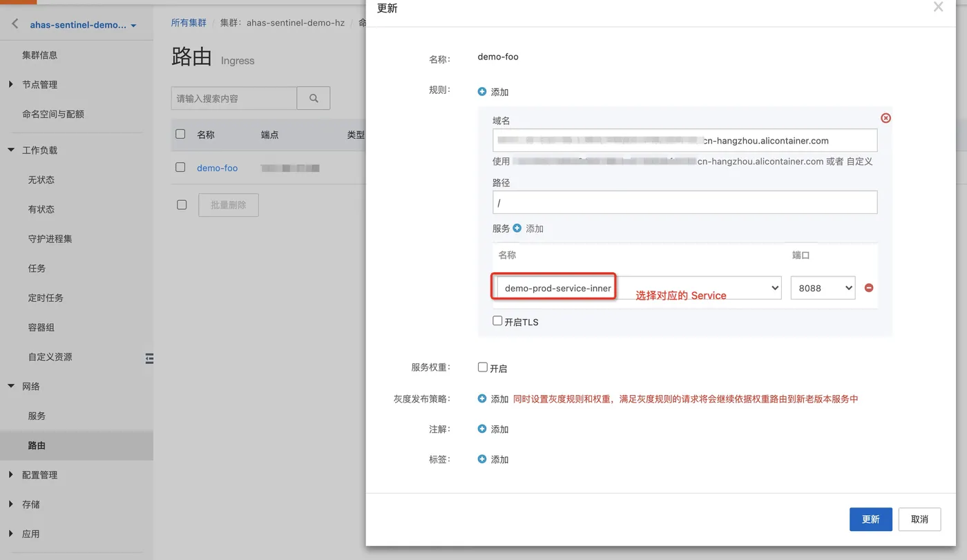Click the 端点 column header
Viewport: 967px width, 560px height.
(270, 135)
